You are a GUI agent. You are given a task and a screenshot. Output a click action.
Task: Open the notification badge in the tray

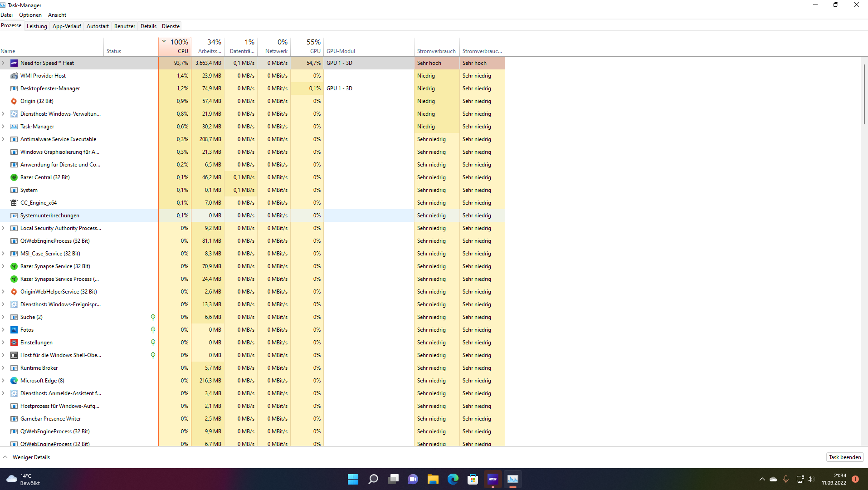pyautogui.click(x=855, y=479)
